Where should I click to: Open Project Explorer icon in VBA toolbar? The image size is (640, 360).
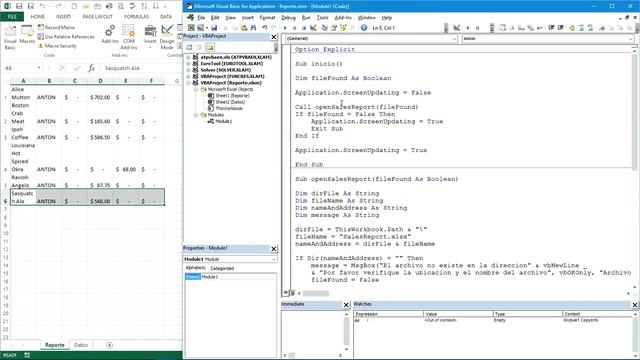[x=324, y=28]
